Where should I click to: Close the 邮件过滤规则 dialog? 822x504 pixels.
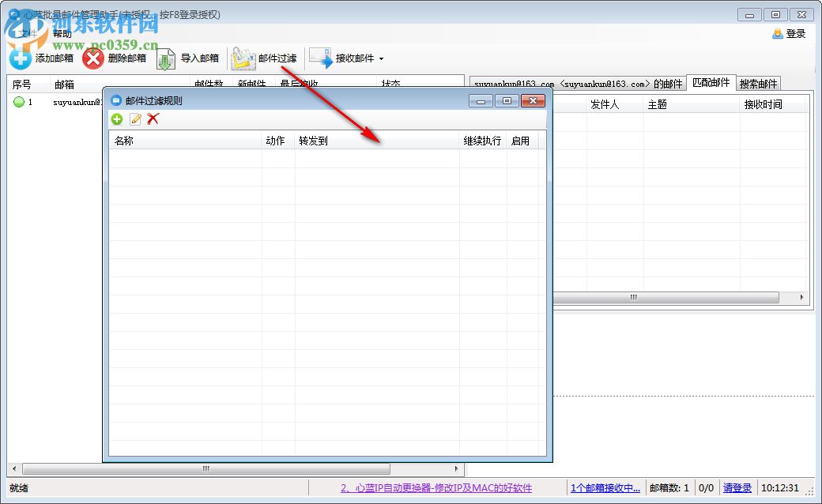tap(534, 100)
